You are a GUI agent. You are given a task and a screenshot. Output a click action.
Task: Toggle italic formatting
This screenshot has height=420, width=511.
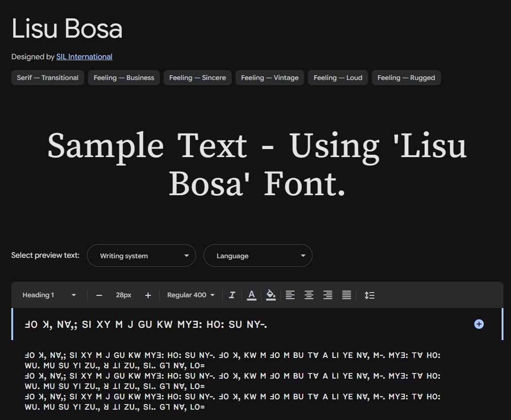coord(232,295)
